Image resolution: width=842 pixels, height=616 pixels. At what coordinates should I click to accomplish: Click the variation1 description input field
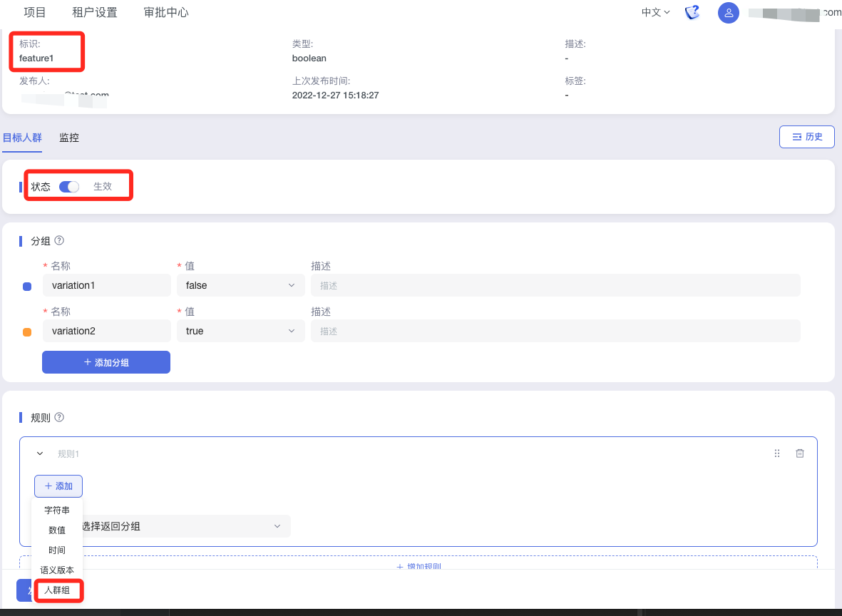click(x=555, y=285)
